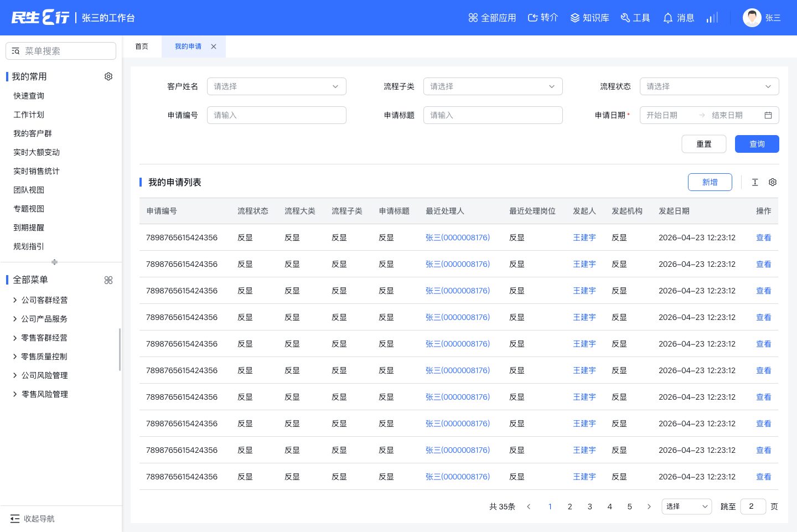This screenshot has height=532, width=797.
Task: Open 到期提醒 menu item
Action: point(29,228)
